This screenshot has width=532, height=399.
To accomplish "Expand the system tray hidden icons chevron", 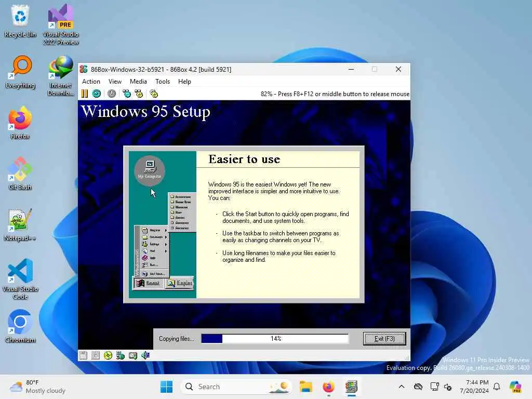I will pos(402,387).
